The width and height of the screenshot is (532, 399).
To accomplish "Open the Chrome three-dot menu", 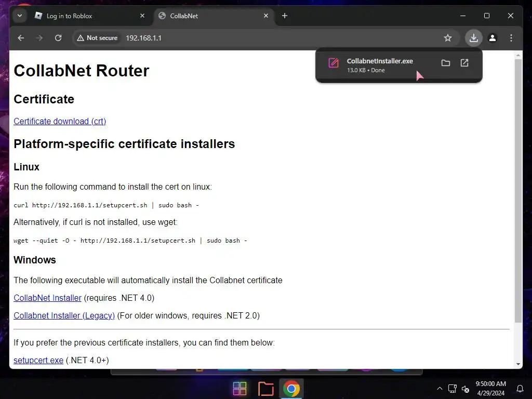I will point(511,38).
